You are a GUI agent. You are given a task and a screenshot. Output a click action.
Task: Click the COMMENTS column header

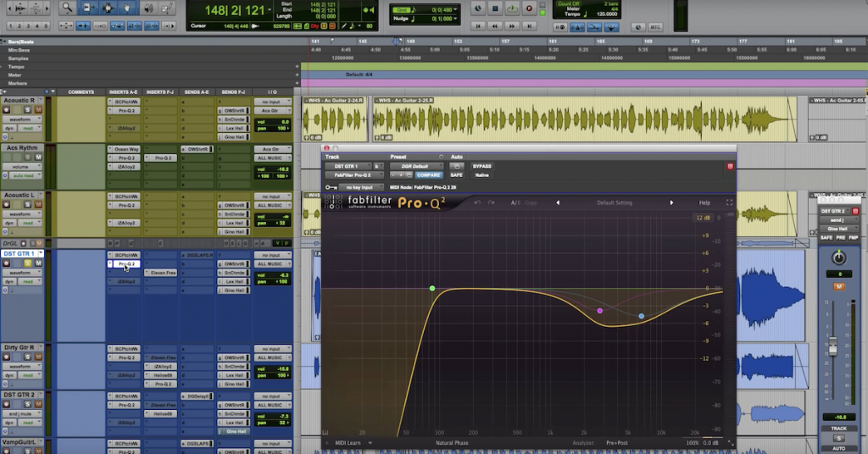(81, 92)
